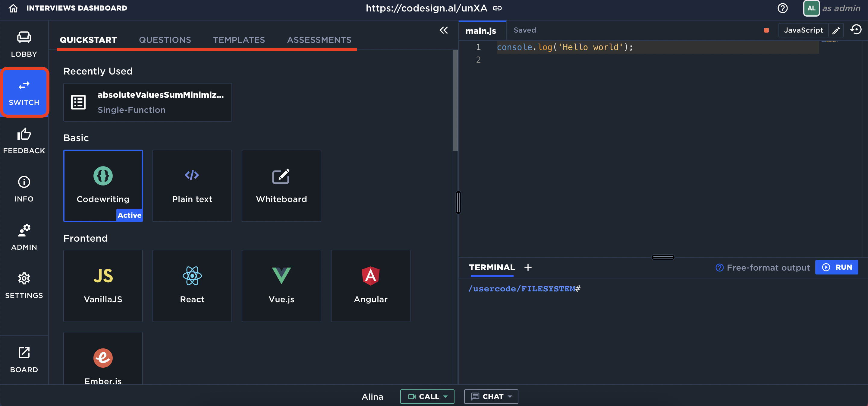The height and width of the screenshot is (406, 868).
Task: Expand the Chat dropdown arrow
Action: [510, 397]
